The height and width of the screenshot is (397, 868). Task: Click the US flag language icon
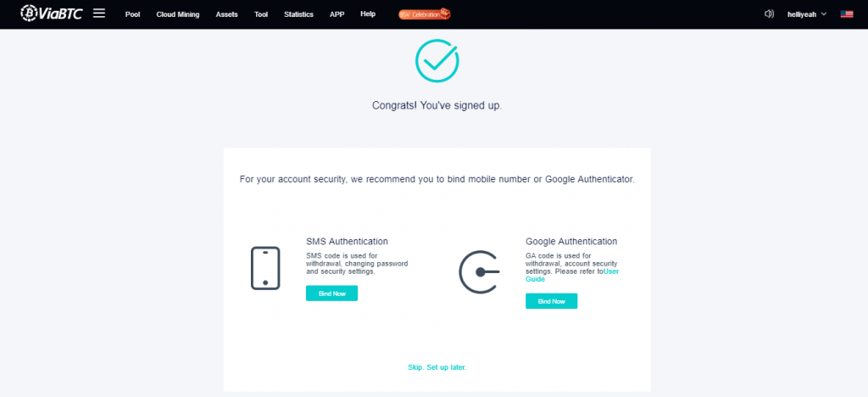847,14
